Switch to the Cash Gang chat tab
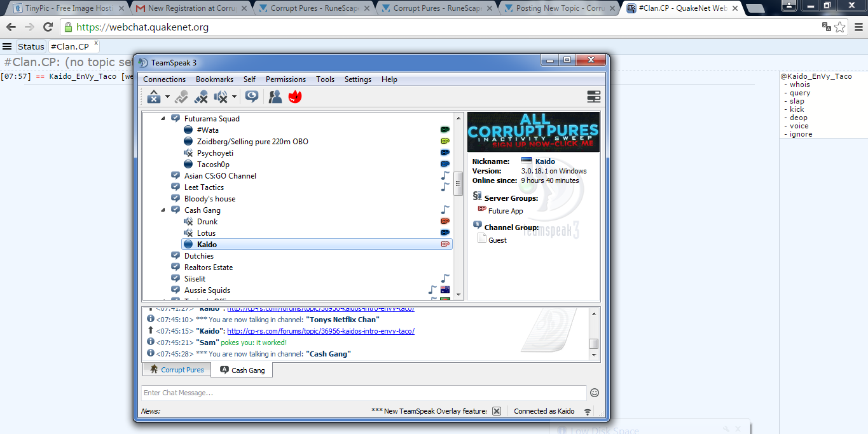This screenshot has width=868, height=434. 242,370
